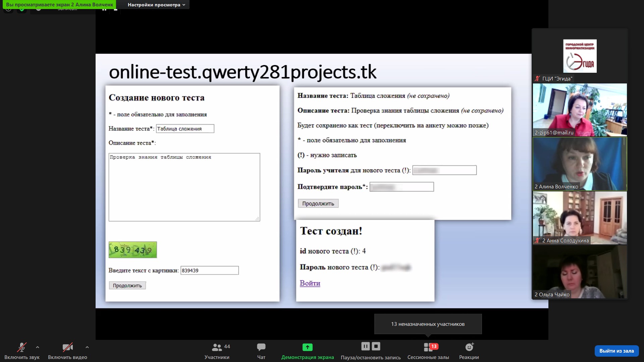Select the 2-zip61@mail.ru video thumbnail

point(580,110)
